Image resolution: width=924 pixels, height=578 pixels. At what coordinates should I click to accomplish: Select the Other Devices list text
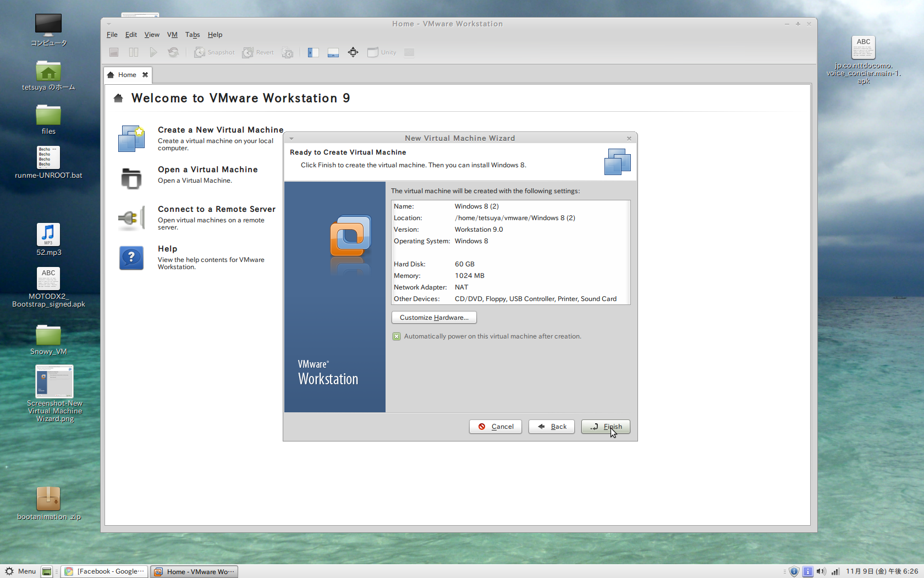coord(536,299)
